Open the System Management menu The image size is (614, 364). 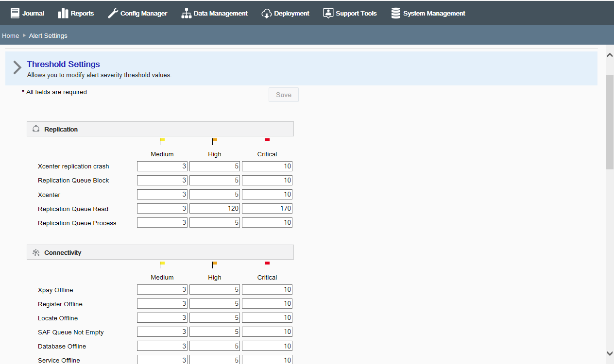click(x=428, y=13)
